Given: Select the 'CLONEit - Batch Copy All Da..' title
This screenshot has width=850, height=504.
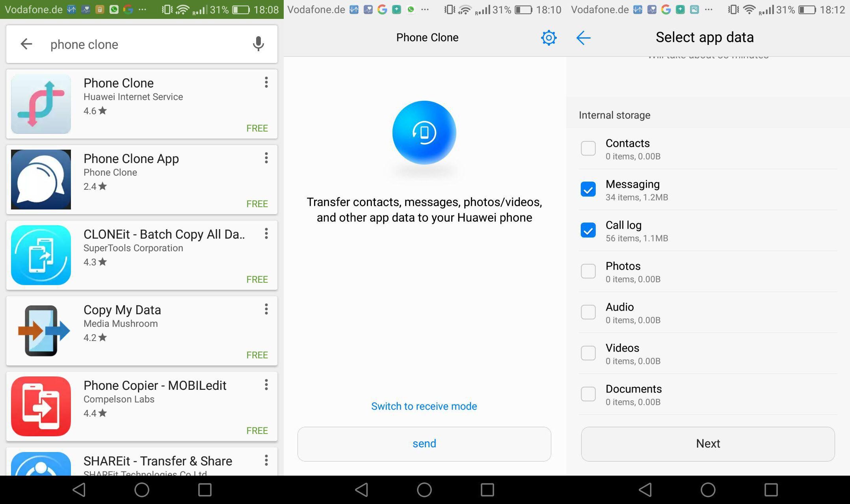Looking at the screenshot, I should coord(164,234).
